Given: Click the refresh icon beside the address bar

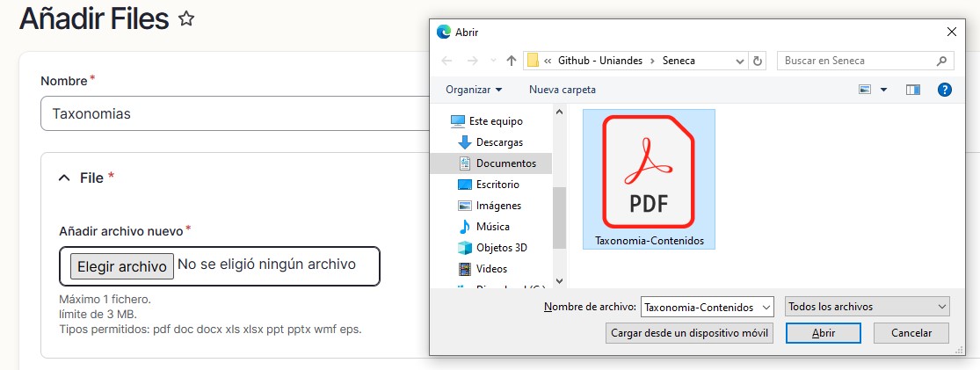Looking at the screenshot, I should click(x=759, y=61).
